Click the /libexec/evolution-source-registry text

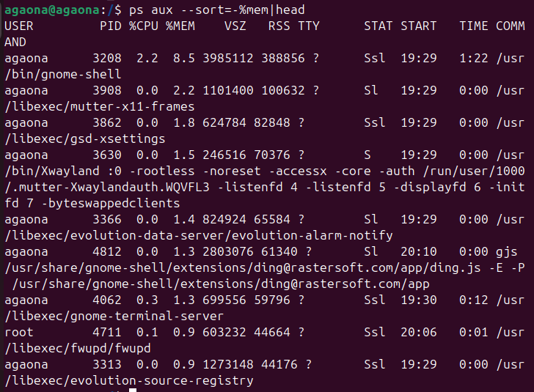coord(129,380)
